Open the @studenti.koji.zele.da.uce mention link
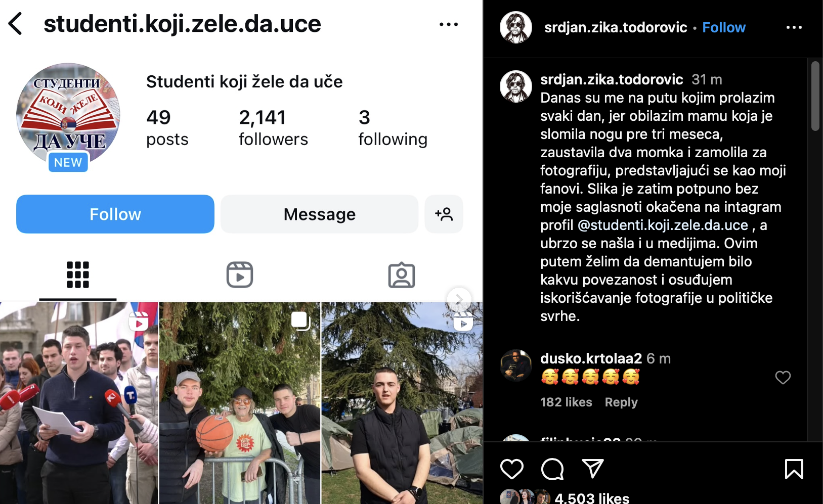Viewport: 823px width, 504px height. pos(663,225)
